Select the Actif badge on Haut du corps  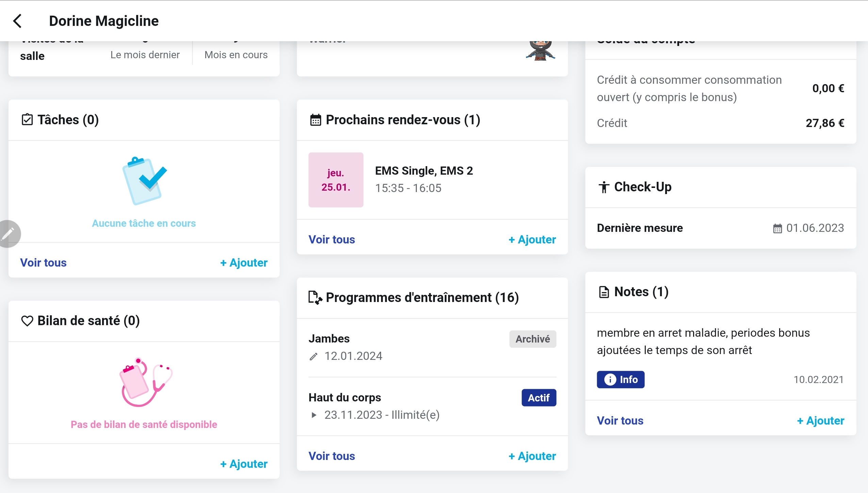click(x=539, y=398)
